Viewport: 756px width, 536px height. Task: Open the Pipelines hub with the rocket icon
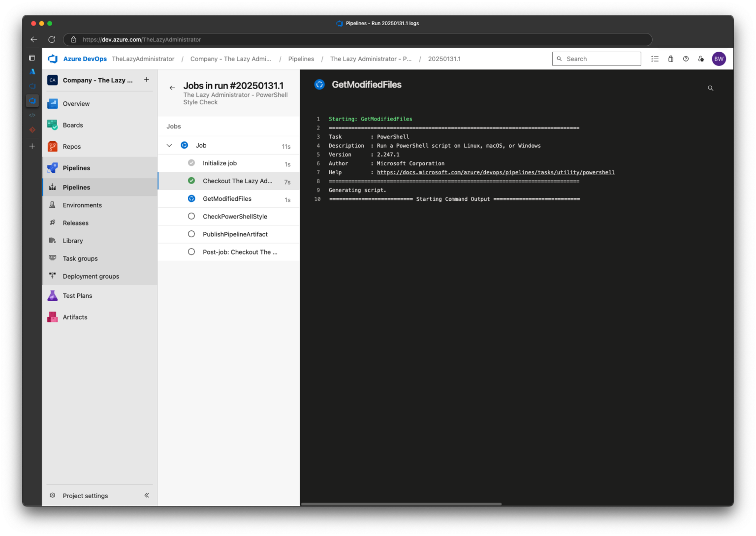point(100,168)
